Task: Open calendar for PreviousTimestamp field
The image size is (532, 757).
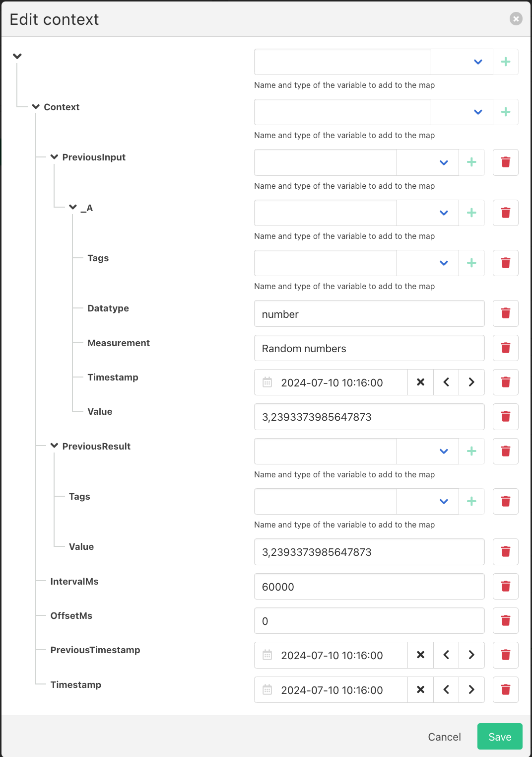Action: coord(267,655)
